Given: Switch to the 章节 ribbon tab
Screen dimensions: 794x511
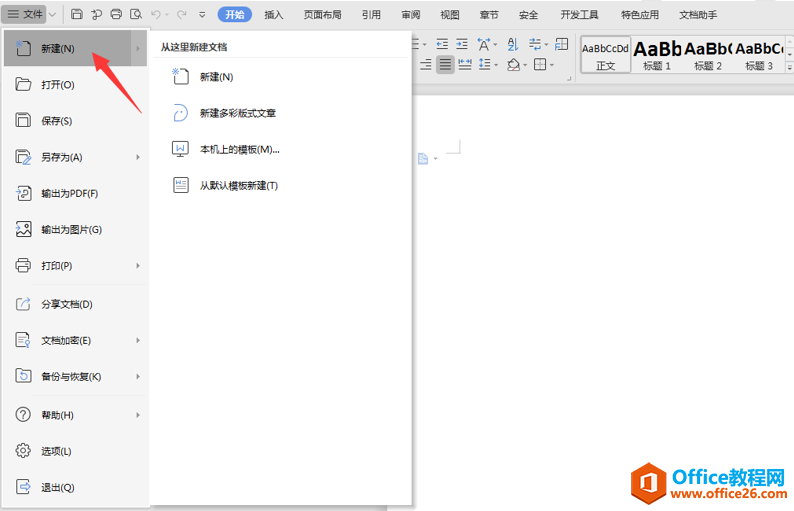Looking at the screenshot, I should click(x=489, y=15).
